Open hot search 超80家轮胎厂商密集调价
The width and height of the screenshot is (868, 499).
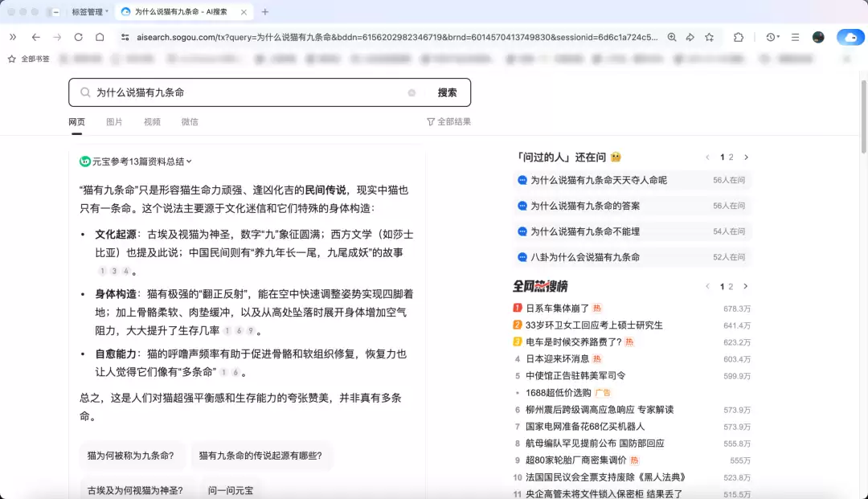point(575,460)
